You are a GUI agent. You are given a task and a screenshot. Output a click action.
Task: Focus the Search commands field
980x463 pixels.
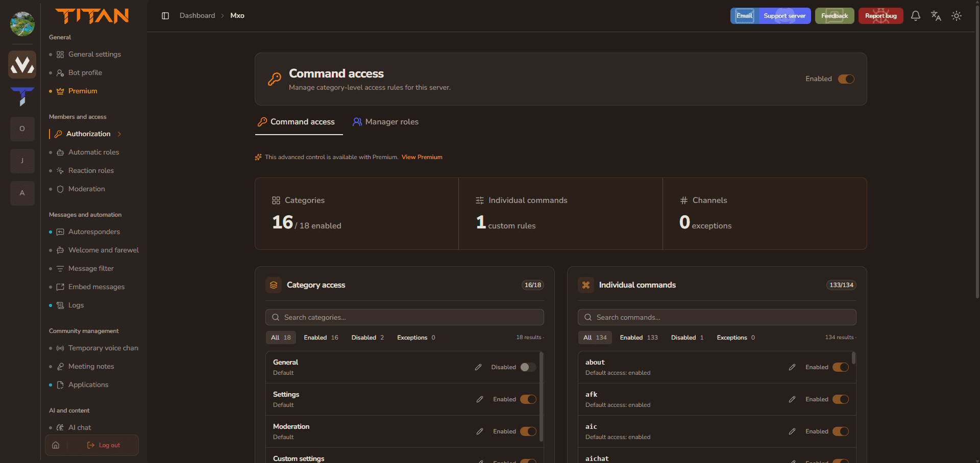[x=717, y=317]
